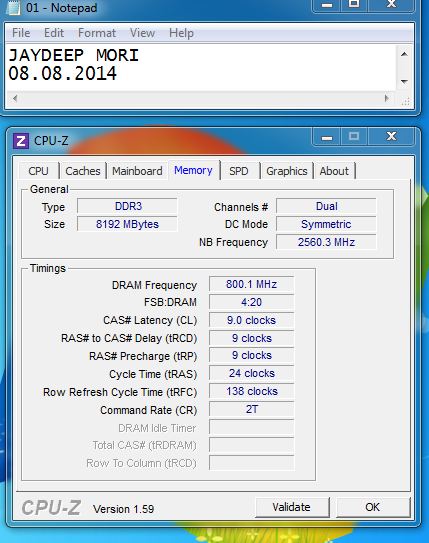429x543 pixels.
Task: Click the Row Refresh Cycle Time (tRFC) label
Action: pyautogui.click(x=120, y=392)
